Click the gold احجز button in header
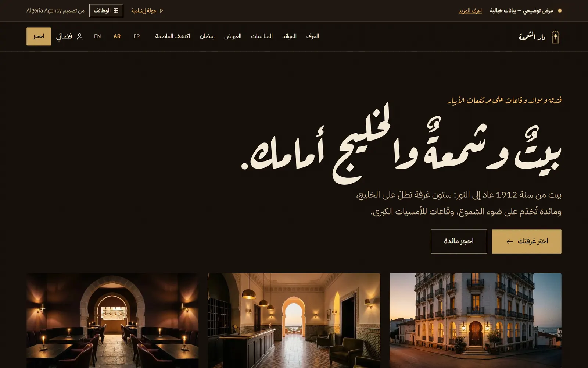This screenshot has height=368, width=588. (x=39, y=36)
